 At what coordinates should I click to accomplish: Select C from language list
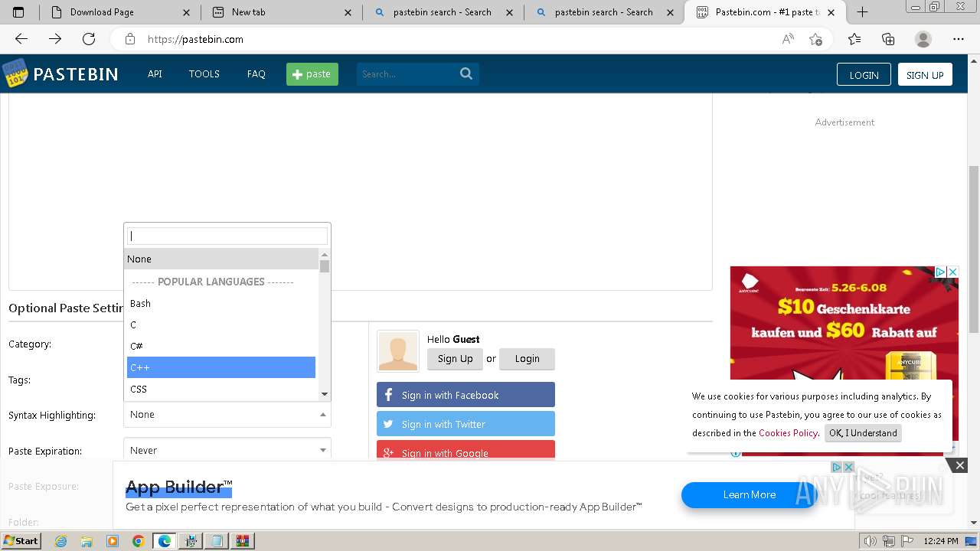click(x=221, y=324)
